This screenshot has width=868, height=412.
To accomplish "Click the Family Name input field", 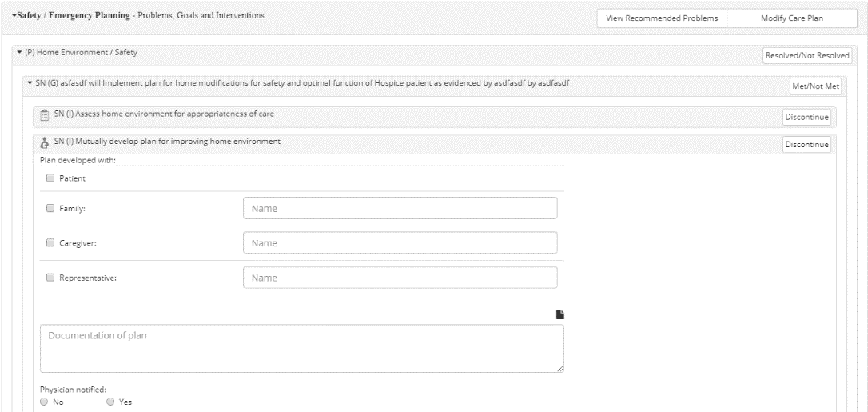I will (400, 208).
